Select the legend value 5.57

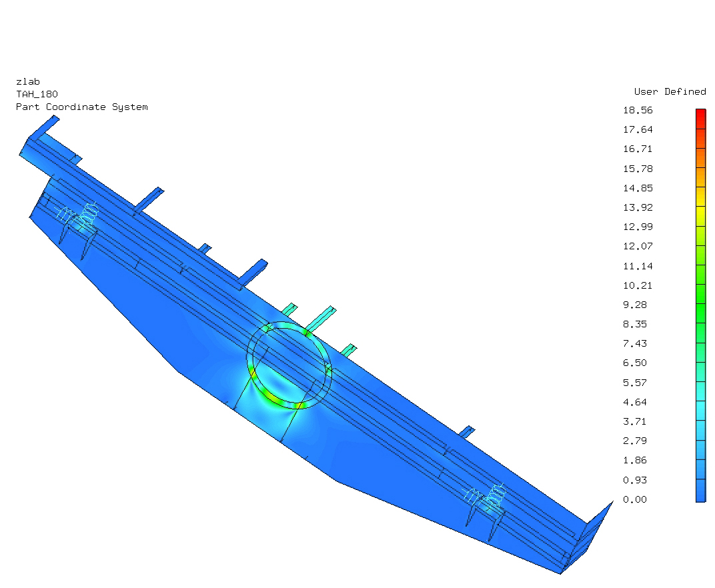(x=635, y=383)
